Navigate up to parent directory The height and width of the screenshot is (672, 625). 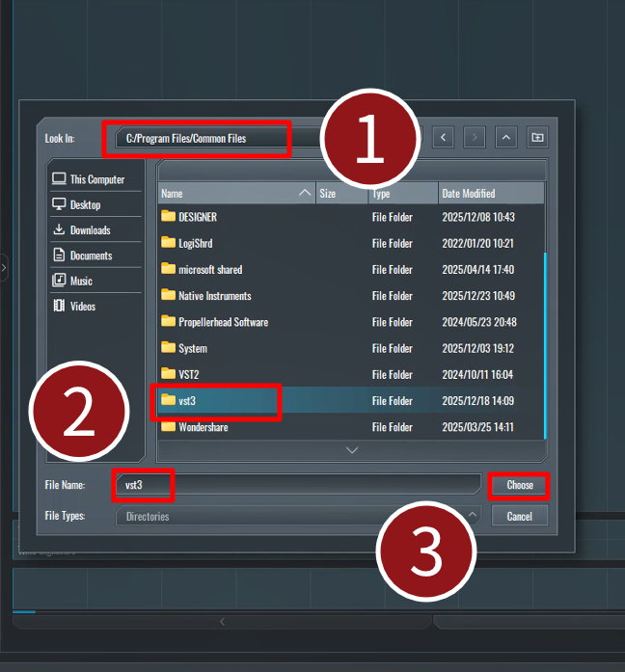coord(506,138)
